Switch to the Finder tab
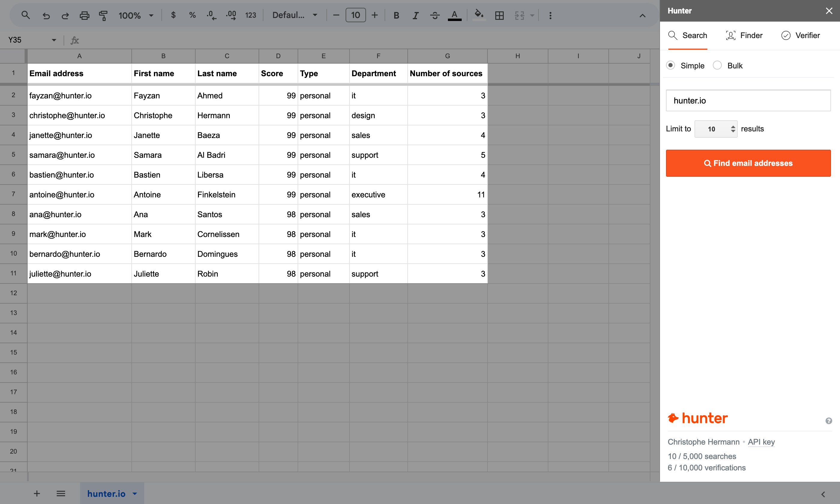Screen dimensions: 840x504 click(744, 35)
